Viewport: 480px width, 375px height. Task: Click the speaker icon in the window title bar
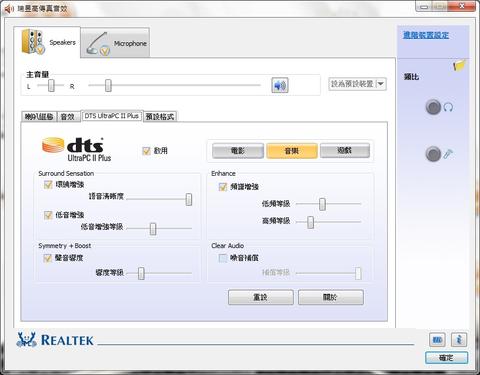(9, 9)
